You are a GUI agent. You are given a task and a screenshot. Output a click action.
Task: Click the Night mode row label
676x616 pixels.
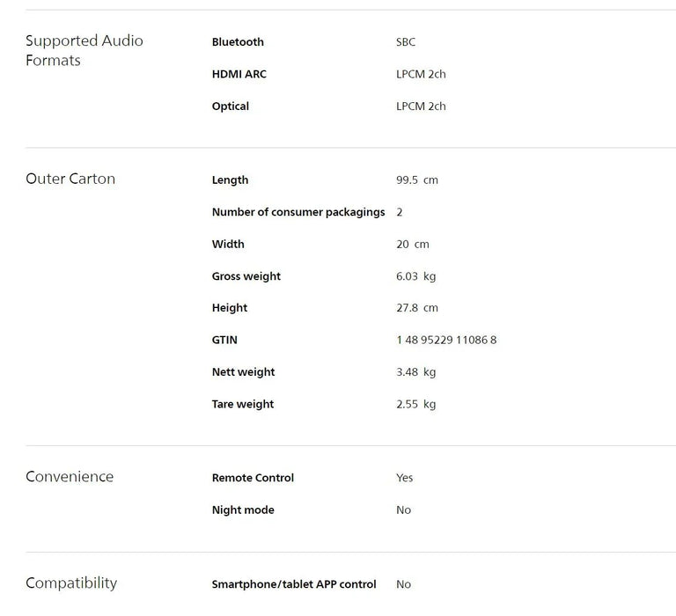[243, 510]
